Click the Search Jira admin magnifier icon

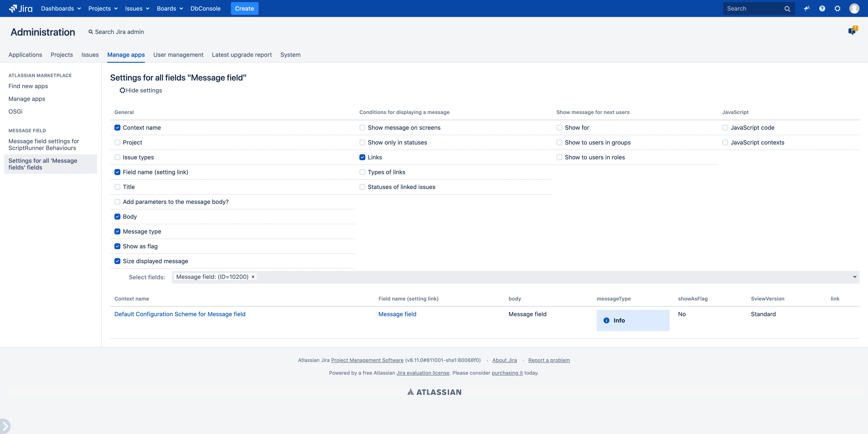91,32
